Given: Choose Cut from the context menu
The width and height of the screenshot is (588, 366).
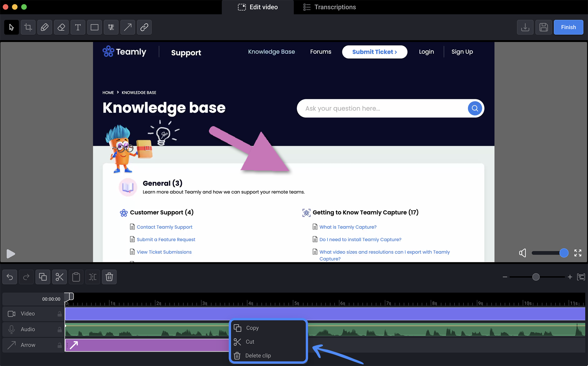Looking at the screenshot, I should click(268, 342).
